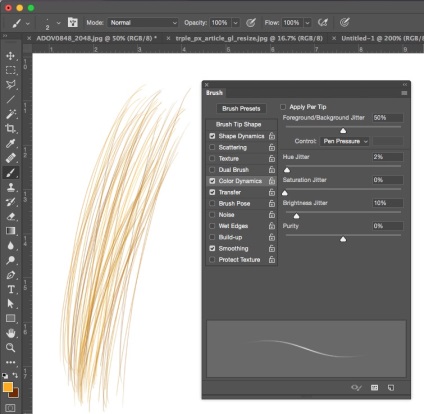Pick the Eraser tool
Image resolution: width=424 pixels, height=414 pixels.
[x=10, y=217]
